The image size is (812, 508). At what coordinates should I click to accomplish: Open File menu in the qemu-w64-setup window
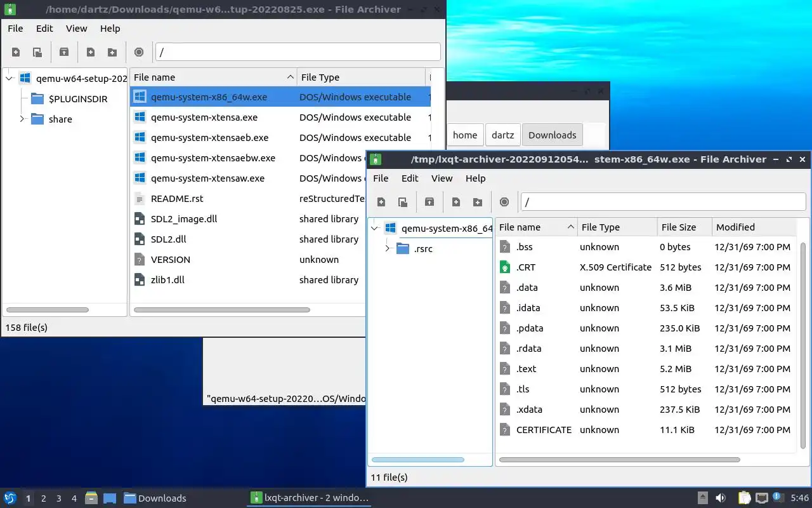[x=15, y=29]
